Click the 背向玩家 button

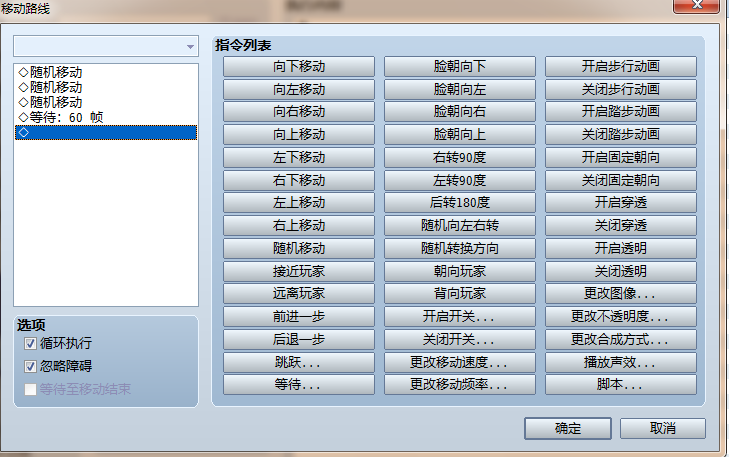click(459, 294)
